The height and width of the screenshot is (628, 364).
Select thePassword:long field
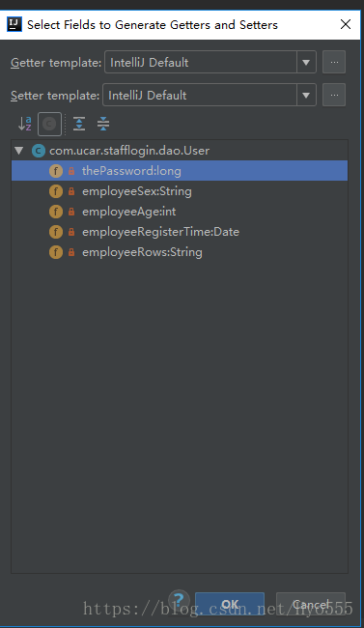pos(180,171)
